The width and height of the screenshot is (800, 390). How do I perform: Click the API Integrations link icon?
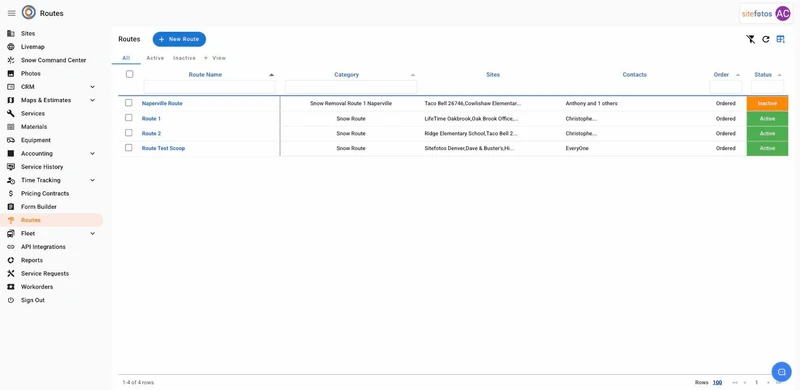pos(11,247)
